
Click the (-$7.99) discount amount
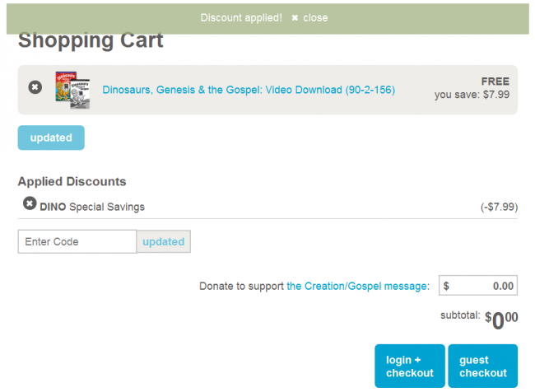click(x=499, y=207)
